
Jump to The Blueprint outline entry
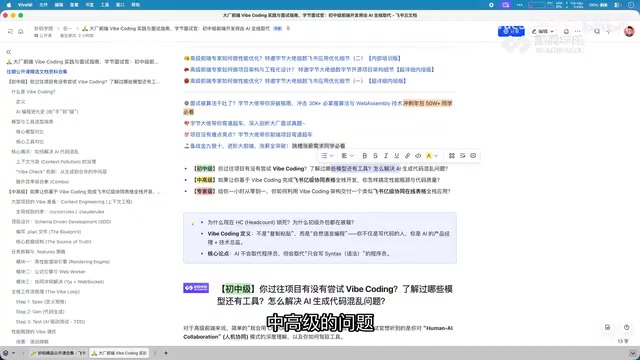[48, 231]
